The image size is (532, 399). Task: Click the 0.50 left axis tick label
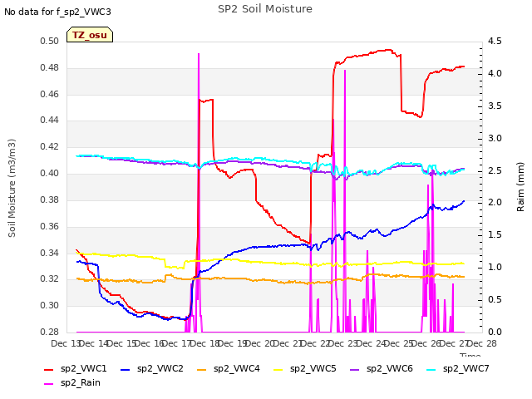click(x=50, y=42)
